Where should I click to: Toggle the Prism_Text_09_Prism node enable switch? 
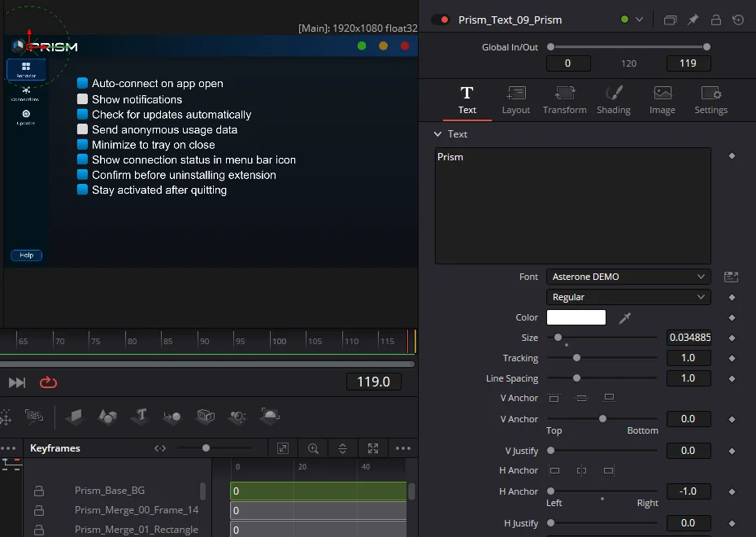tap(441, 20)
